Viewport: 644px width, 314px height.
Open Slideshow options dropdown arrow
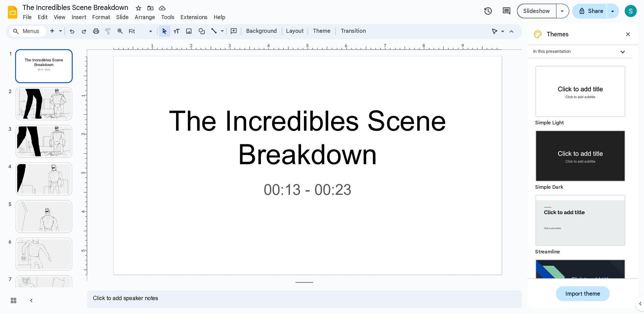coord(562,11)
